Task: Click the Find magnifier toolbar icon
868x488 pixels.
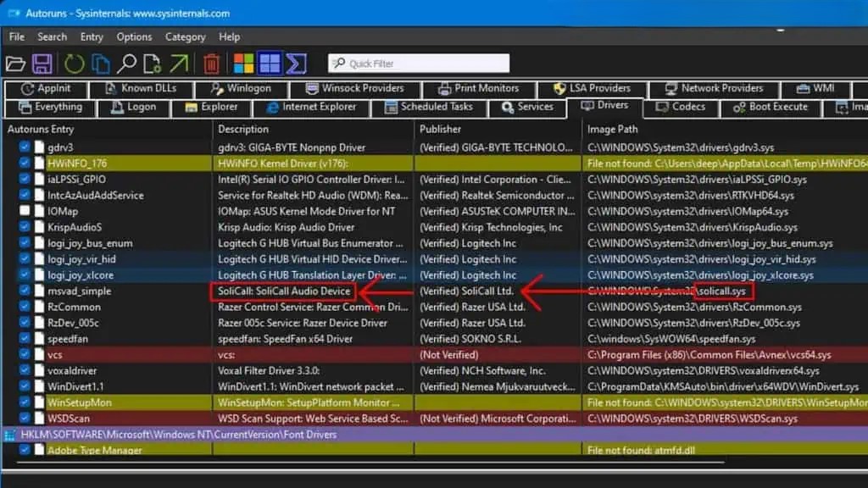Action: [127, 64]
